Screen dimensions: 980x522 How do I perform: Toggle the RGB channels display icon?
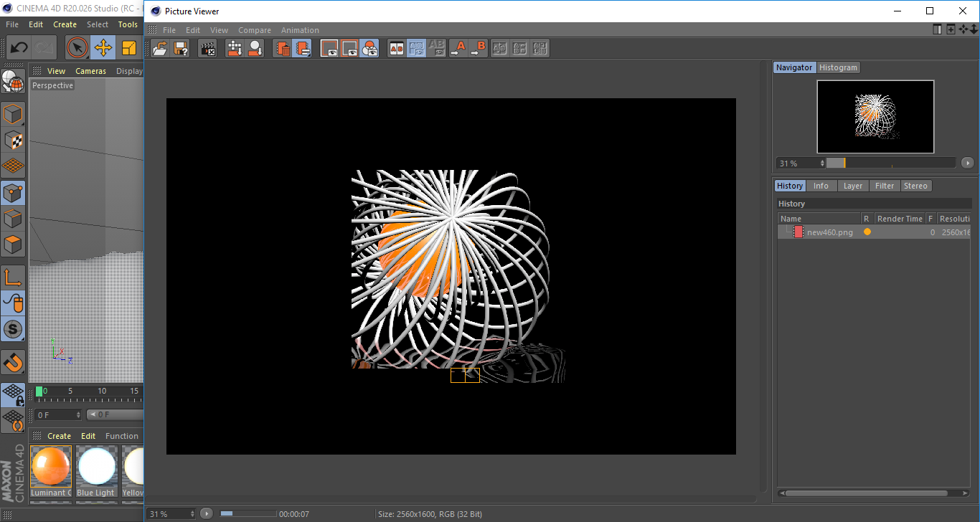click(369, 49)
